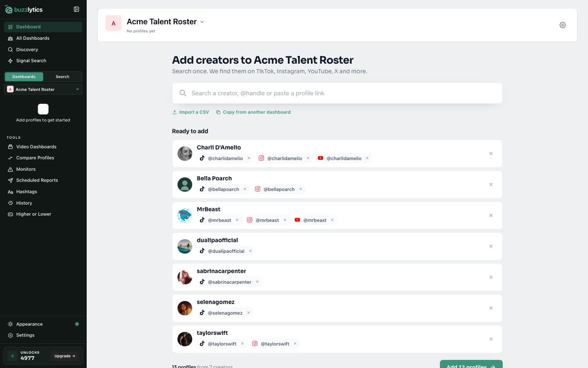Click the Discovery search icon in sidebar

coord(10,50)
